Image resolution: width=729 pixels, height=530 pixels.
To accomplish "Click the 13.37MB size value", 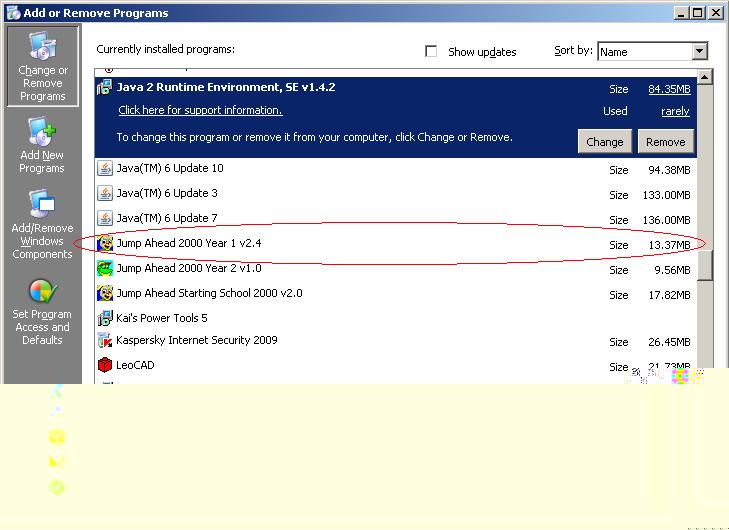I will coord(669,245).
